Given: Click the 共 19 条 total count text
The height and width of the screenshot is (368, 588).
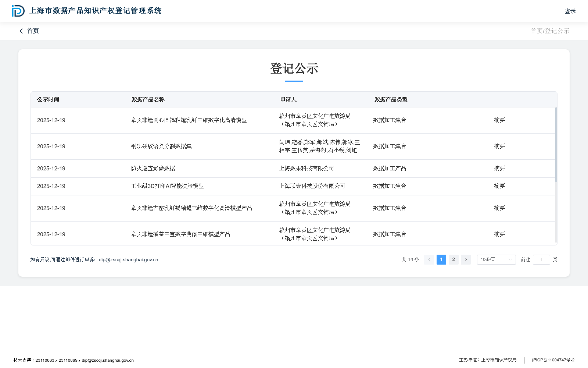Looking at the screenshot, I should [410, 260].
